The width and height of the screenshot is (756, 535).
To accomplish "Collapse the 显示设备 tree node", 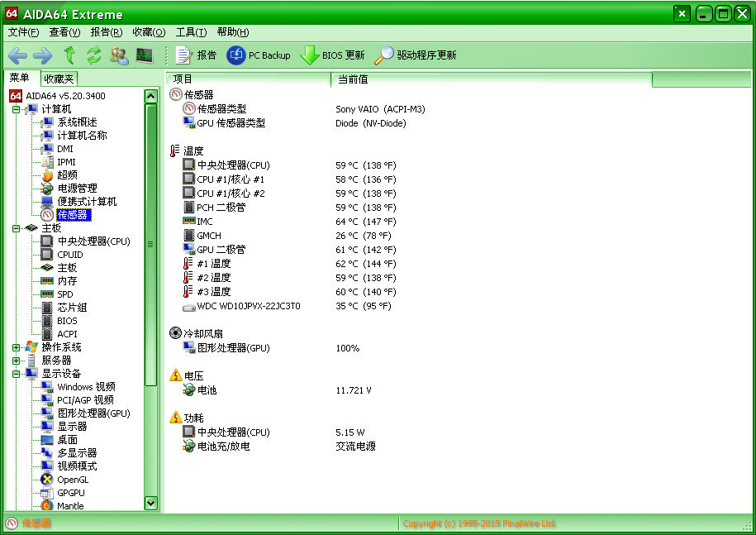I will (x=16, y=374).
